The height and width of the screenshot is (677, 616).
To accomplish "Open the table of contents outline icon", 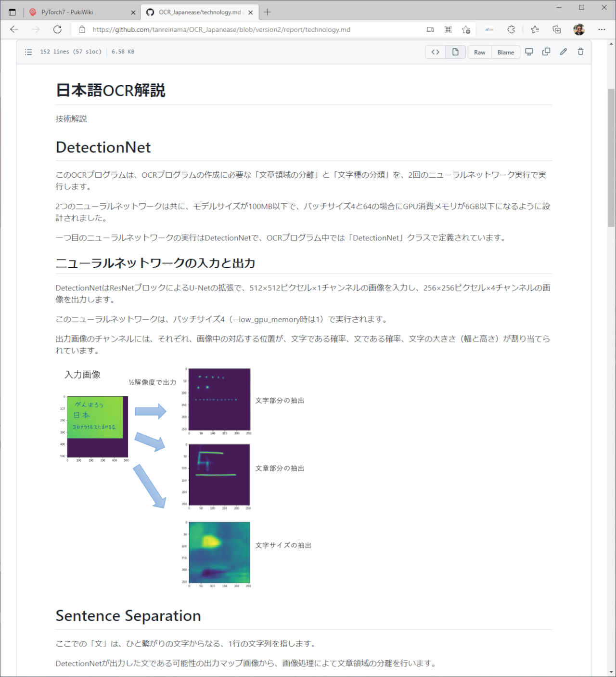I will coord(28,52).
